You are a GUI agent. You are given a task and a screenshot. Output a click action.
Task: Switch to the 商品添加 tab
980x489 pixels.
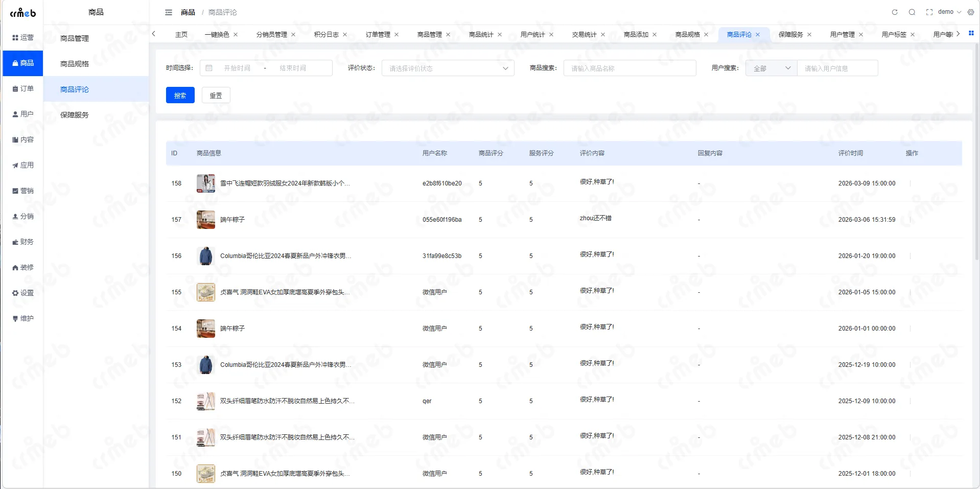[636, 35]
